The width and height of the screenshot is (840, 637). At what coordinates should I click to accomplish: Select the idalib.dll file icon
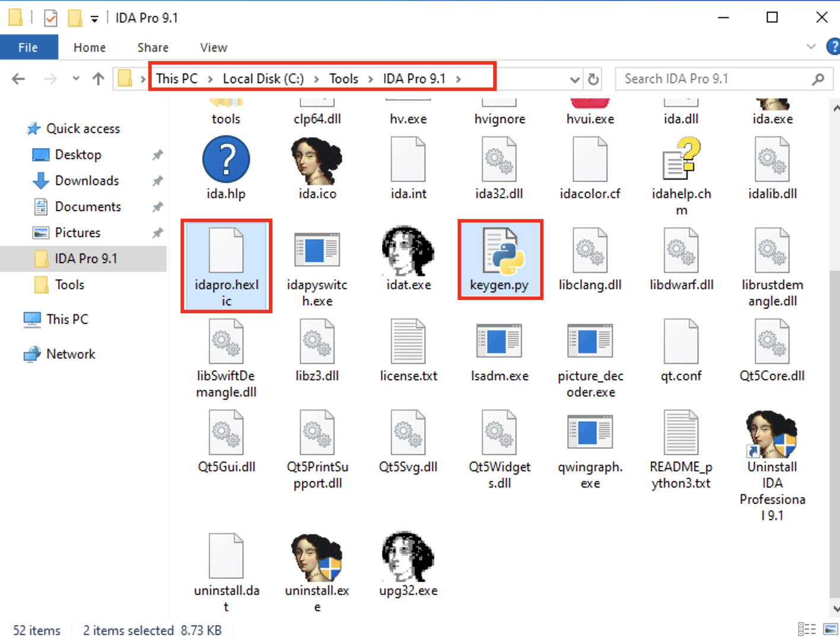[x=772, y=159]
